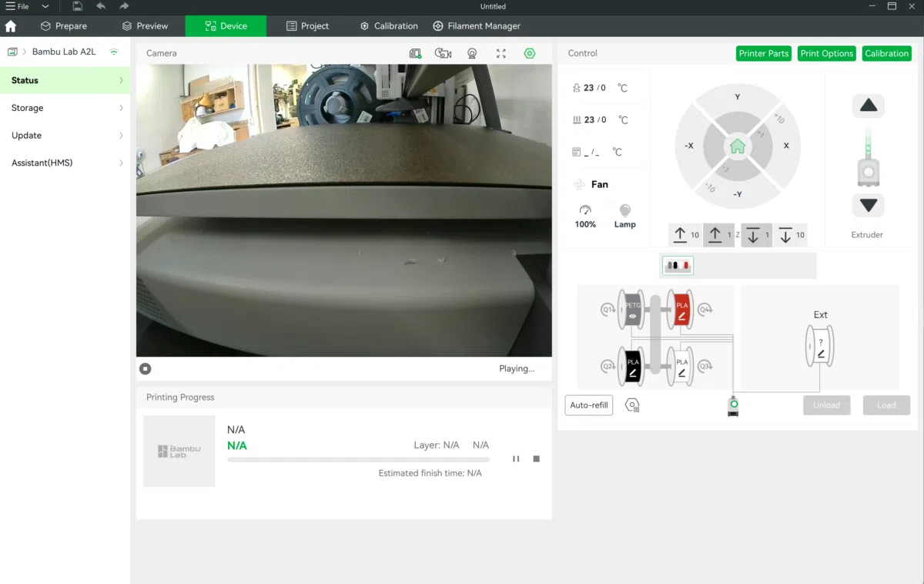Select the AMS unit thumbnail
924x584 pixels.
(678, 266)
